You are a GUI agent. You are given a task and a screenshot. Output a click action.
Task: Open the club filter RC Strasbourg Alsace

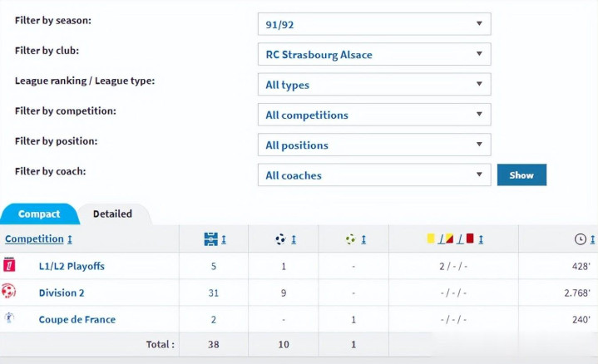point(374,55)
